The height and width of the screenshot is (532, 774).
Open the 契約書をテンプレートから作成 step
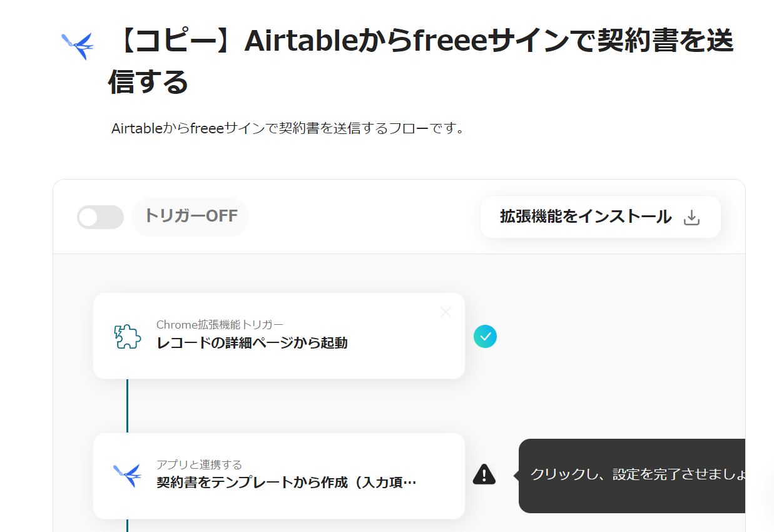(x=286, y=483)
